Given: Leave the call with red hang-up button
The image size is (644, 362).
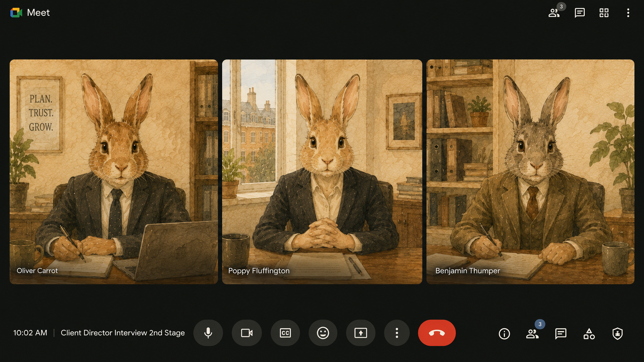Looking at the screenshot, I should point(437,333).
